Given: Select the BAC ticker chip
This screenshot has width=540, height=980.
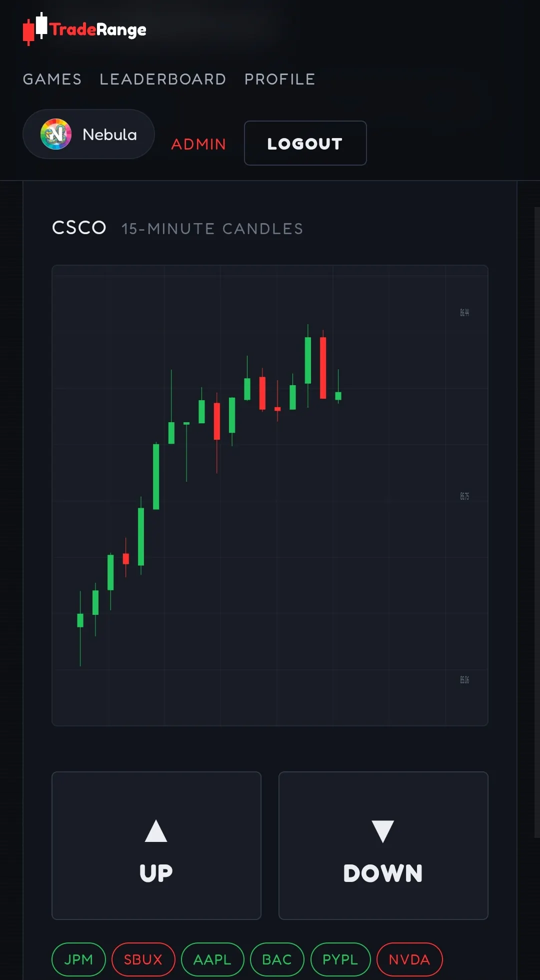Looking at the screenshot, I should 277,959.
